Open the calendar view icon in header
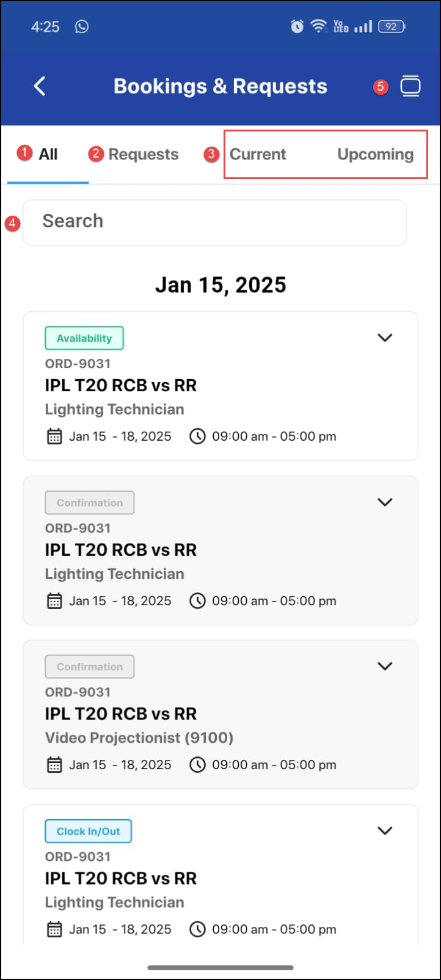Screen dimensions: 441x980 point(410,86)
